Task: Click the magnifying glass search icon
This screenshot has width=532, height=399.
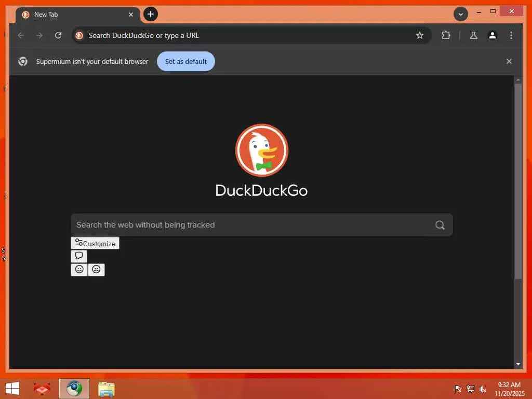Action: coord(440,225)
